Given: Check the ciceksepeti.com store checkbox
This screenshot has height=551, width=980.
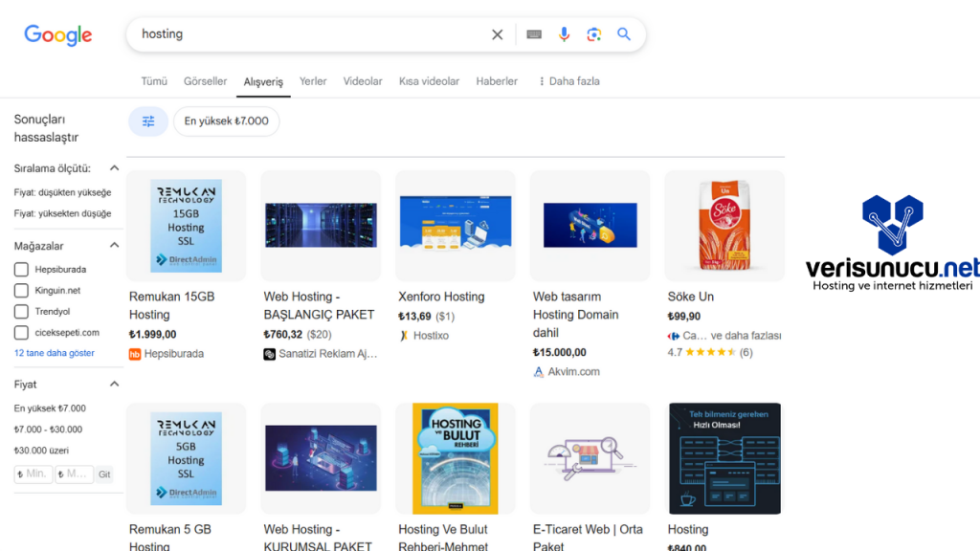Looking at the screenshot, I should click(21, 332).
